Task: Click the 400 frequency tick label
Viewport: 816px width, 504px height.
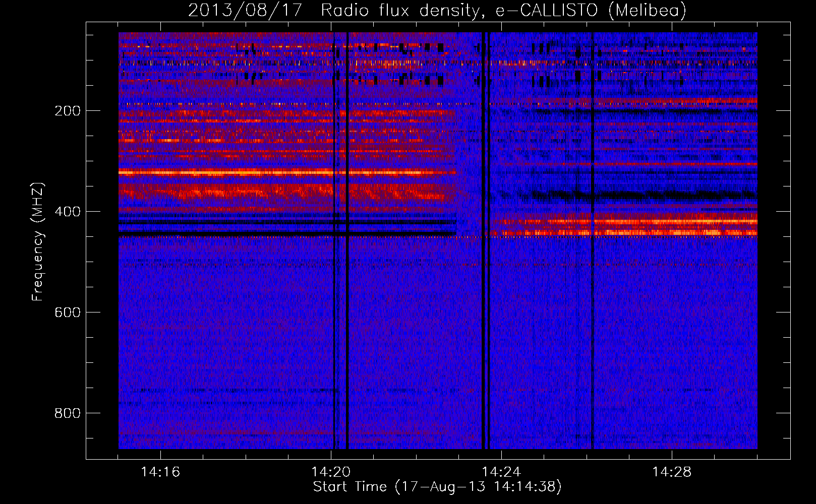Action: [x=68, y=212]
